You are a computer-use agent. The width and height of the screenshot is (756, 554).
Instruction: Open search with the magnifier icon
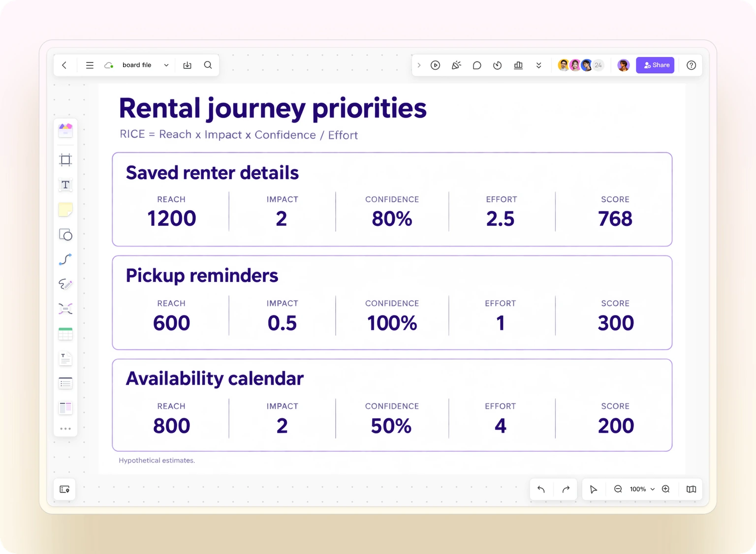click(x=208, y=65)
